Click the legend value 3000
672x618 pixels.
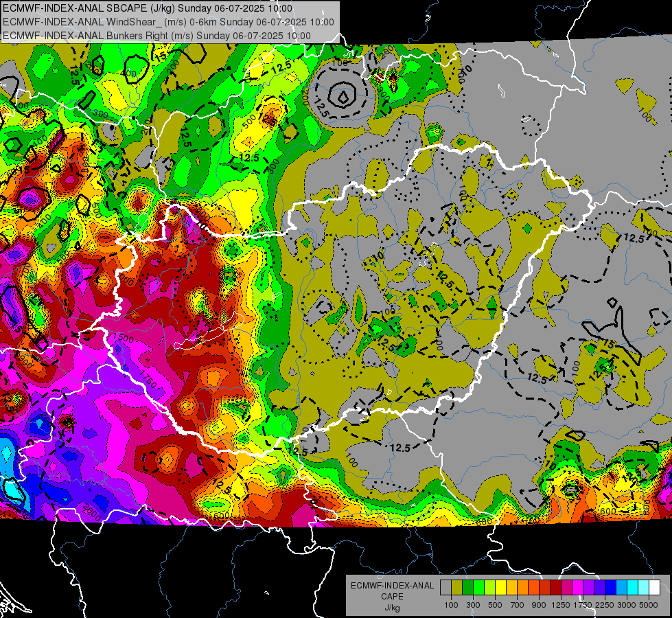coord(627,605)
